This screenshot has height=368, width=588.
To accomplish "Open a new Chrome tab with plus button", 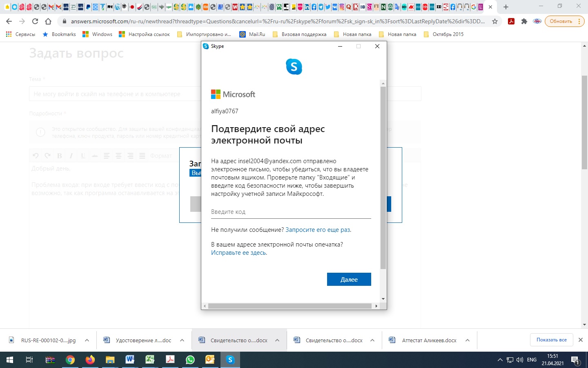I will click(506, 7).
